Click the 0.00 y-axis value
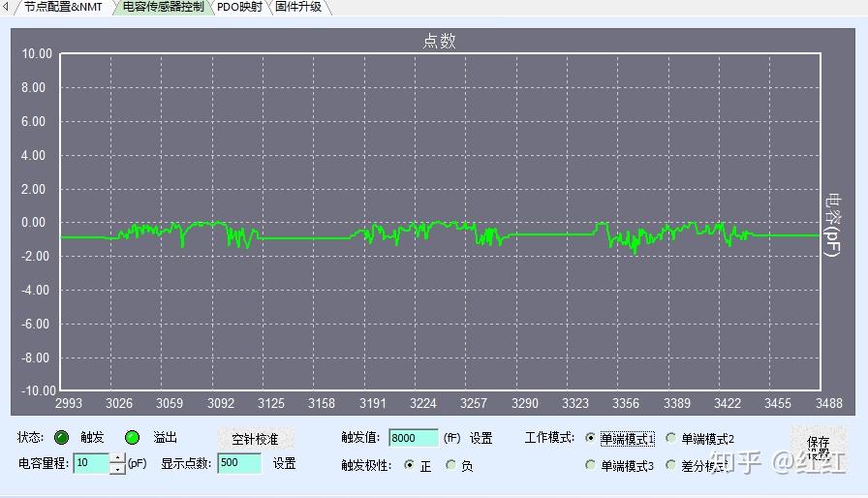The height and width of the screenshot is (498, 868). point(33,223)
